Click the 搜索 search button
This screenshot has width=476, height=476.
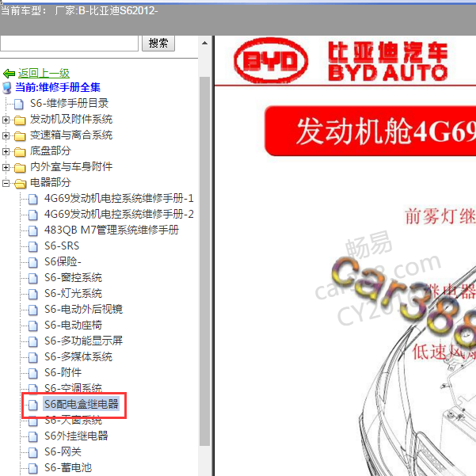click(x=158, y=43)
